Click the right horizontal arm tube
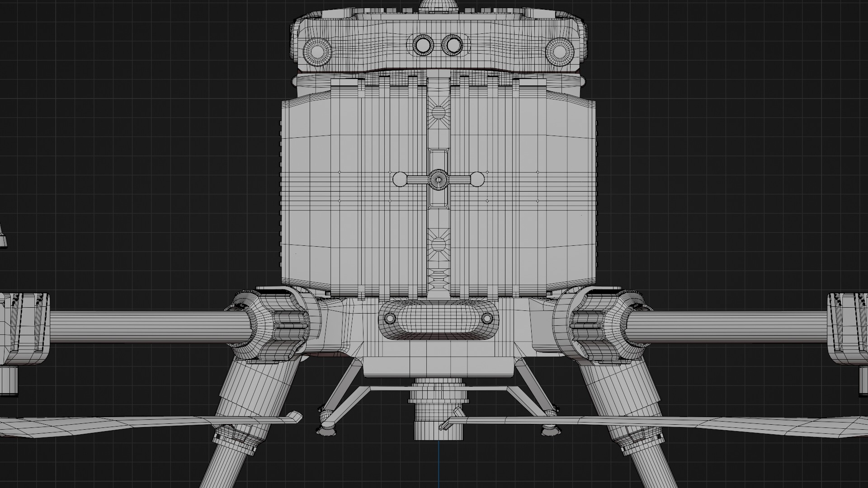The width and height of the screenshot is (868, 488). point(728,327)
